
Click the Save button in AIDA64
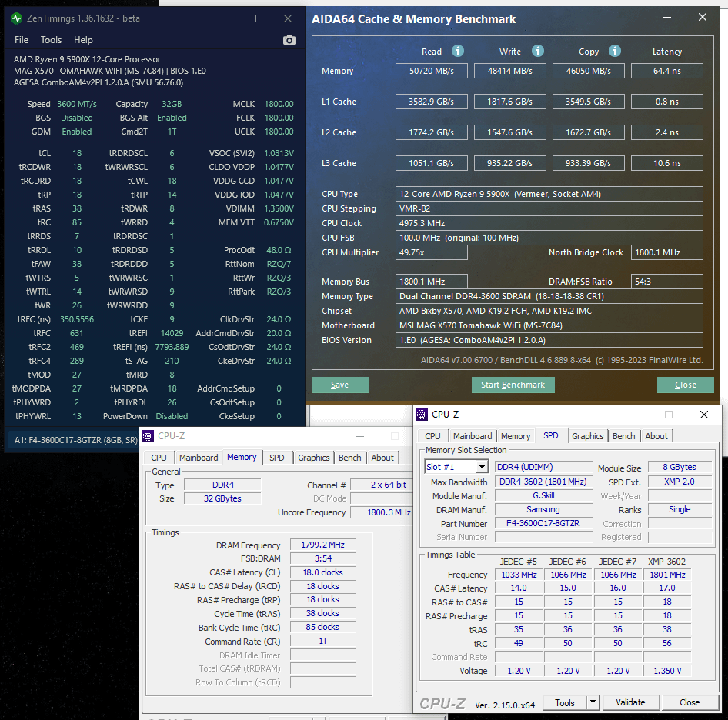340,385
